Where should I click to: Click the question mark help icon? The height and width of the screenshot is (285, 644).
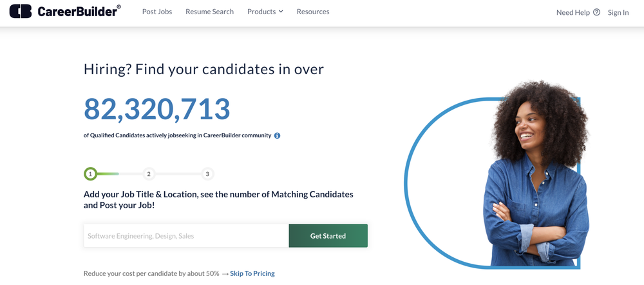click(x=596, y=12)
